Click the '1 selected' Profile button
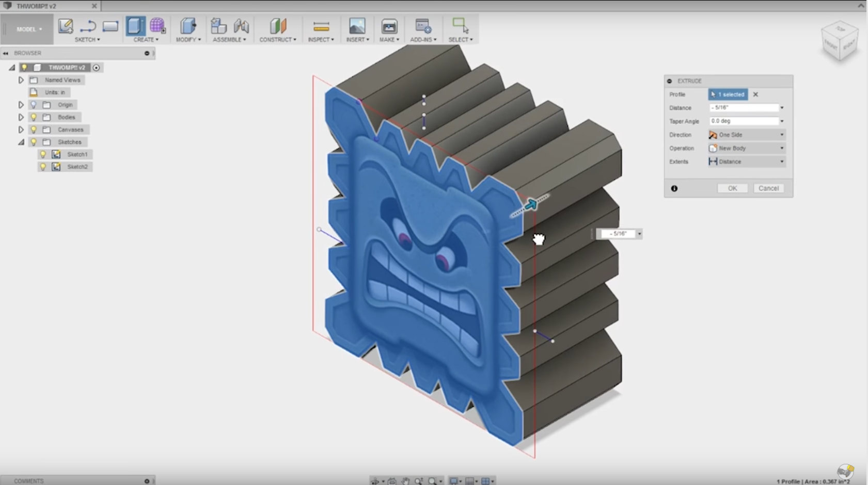Viewport: 868px width, 485px height. click(728, 94)
